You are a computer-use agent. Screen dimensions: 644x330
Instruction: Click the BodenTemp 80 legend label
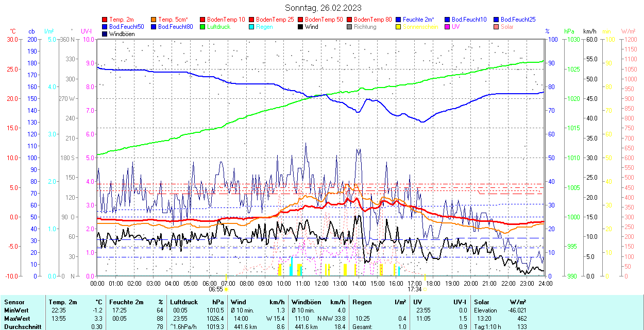373,20
